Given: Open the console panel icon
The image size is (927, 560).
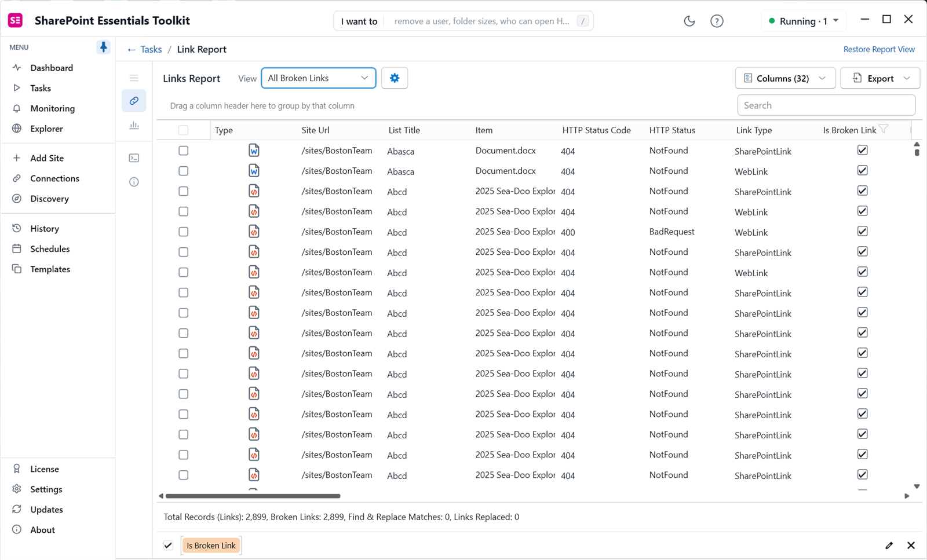Looking at the screenshot, I should 134,158.
